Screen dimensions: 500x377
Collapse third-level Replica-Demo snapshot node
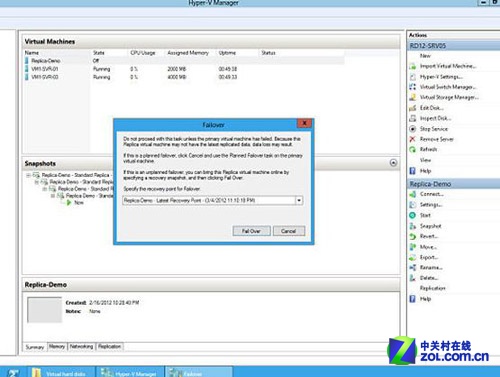click(x=45, y=189)
